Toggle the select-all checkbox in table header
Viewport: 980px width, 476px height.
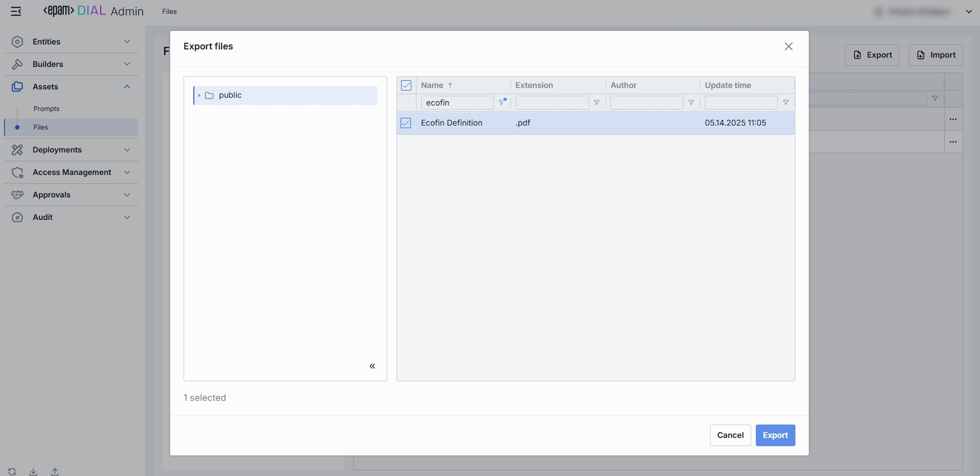(x=406, y=85)
